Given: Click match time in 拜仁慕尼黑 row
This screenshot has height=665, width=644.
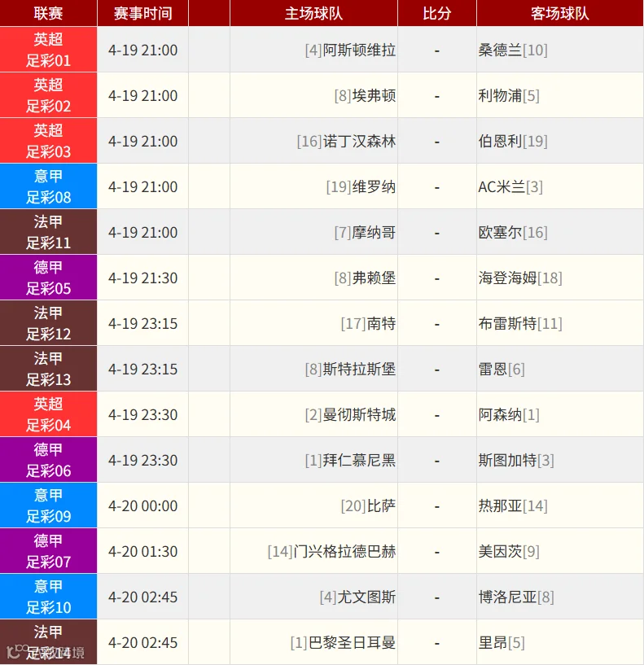Looking at the screenshot, I should pyautogui.click(x=143, y=460).
